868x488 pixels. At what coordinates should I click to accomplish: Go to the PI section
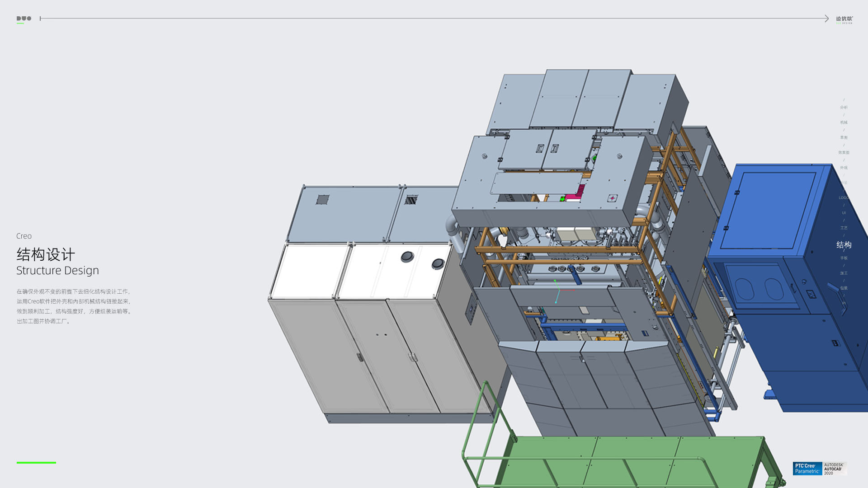point(844,303)
